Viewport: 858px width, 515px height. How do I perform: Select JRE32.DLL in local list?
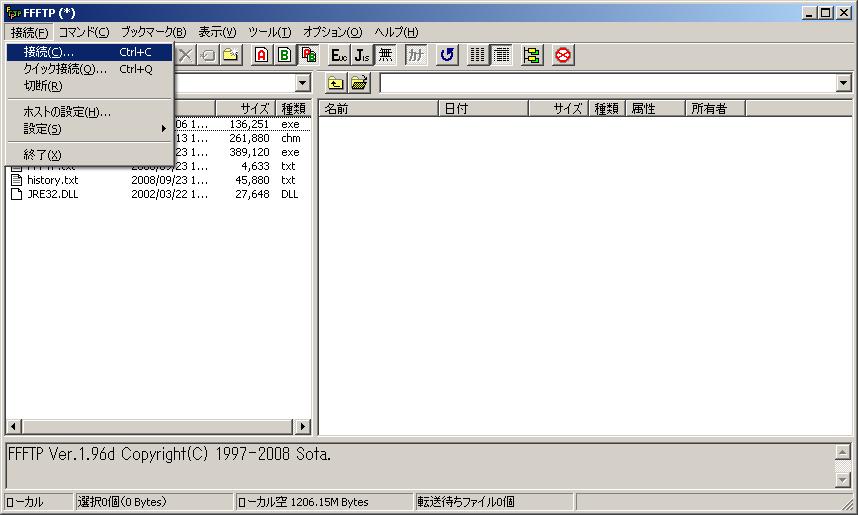(53, 194)
